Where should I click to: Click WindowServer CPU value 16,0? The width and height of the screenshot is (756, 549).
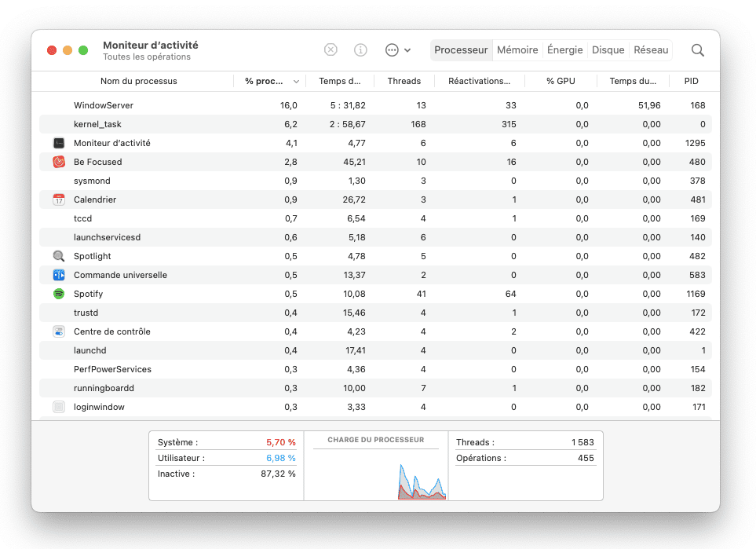(x=289, y=105)
